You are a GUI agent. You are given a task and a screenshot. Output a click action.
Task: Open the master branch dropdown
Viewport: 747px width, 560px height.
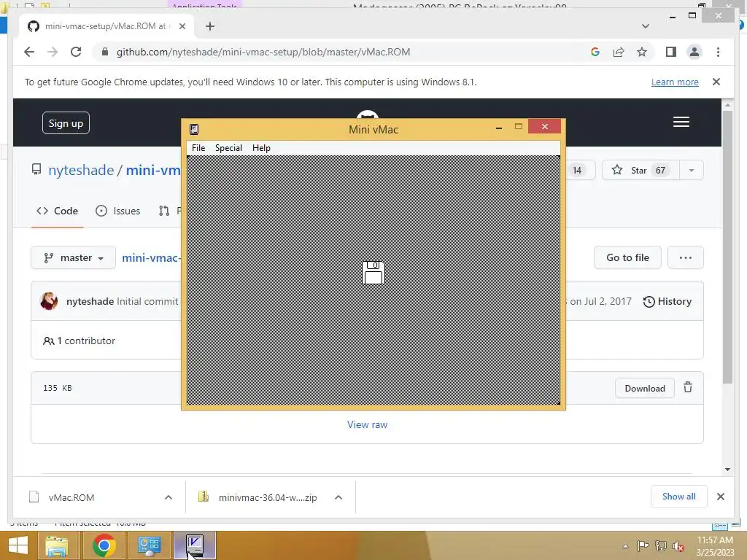click(x=73, y=257)
